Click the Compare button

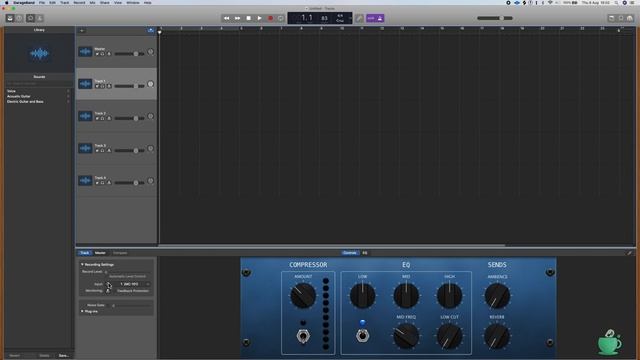[120, 253]
